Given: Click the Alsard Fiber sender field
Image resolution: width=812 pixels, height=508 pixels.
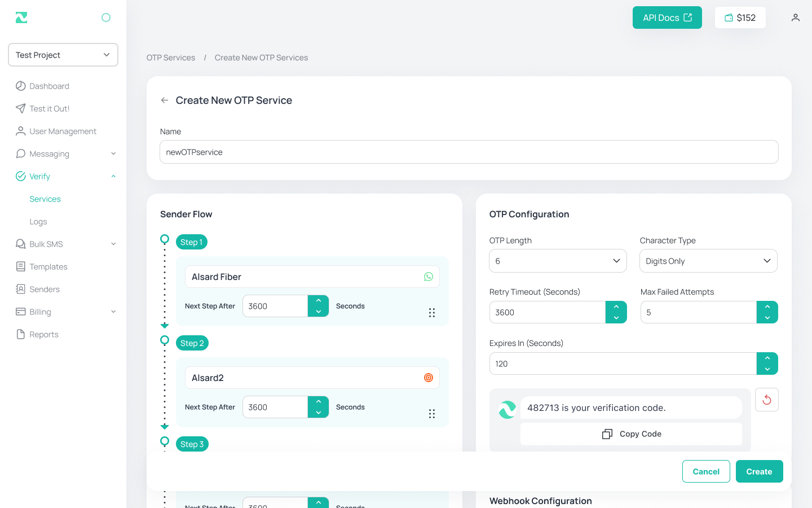Looking at the screenshot, I should [x=312, y=277].
